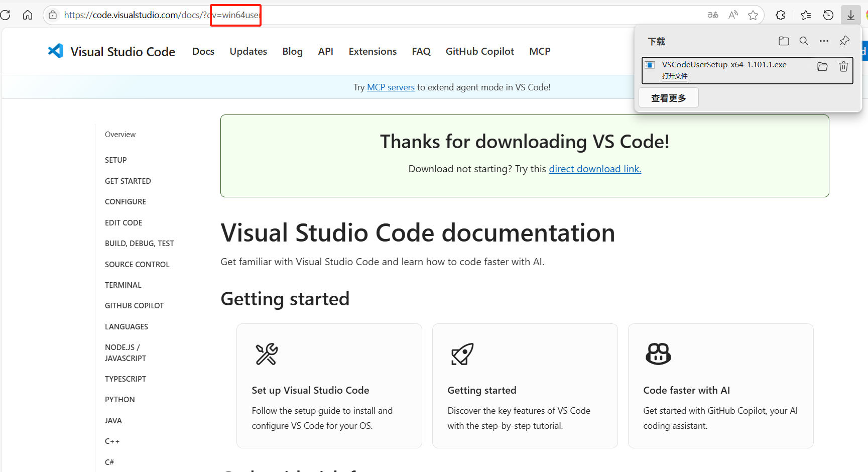
Task: Open the Updates nav item
Action: click(x=249, y=51)
